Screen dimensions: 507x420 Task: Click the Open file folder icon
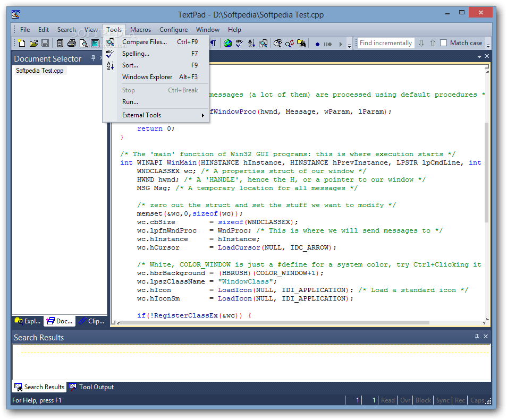(33, 43)
